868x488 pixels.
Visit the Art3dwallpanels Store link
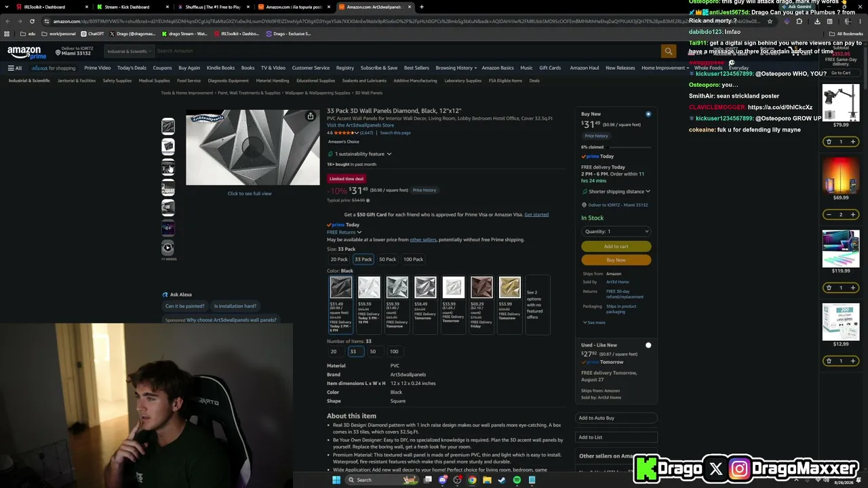click(360, 125)
